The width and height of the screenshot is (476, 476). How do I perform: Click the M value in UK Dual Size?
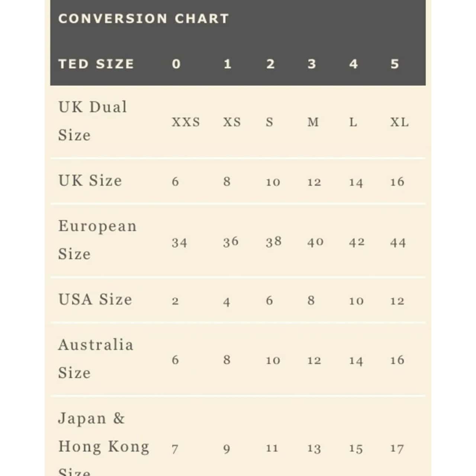coord(313,122)
